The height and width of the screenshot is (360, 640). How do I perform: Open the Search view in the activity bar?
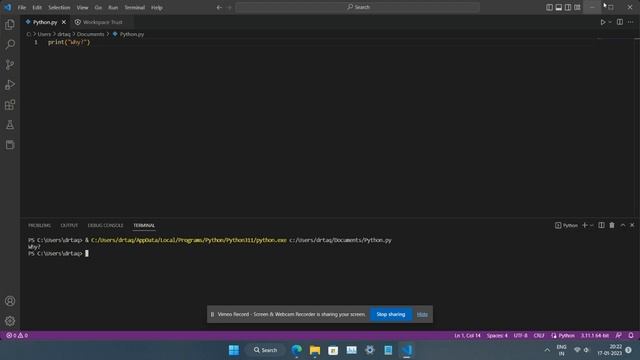click(10, 44)
